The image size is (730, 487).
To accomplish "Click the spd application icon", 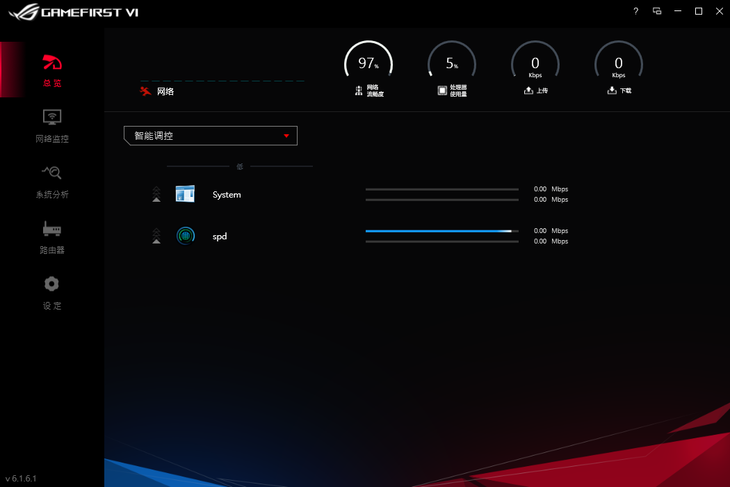I will tap(185, 236).
